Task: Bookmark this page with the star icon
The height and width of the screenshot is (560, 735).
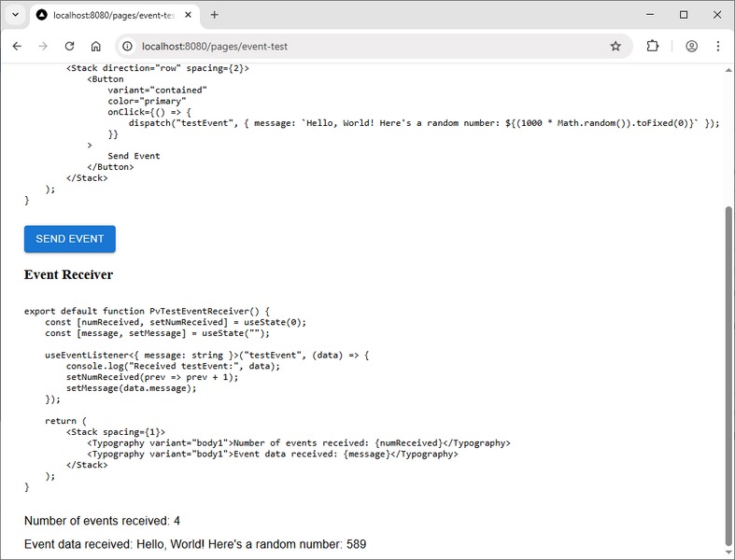Action: coord(615,46)
